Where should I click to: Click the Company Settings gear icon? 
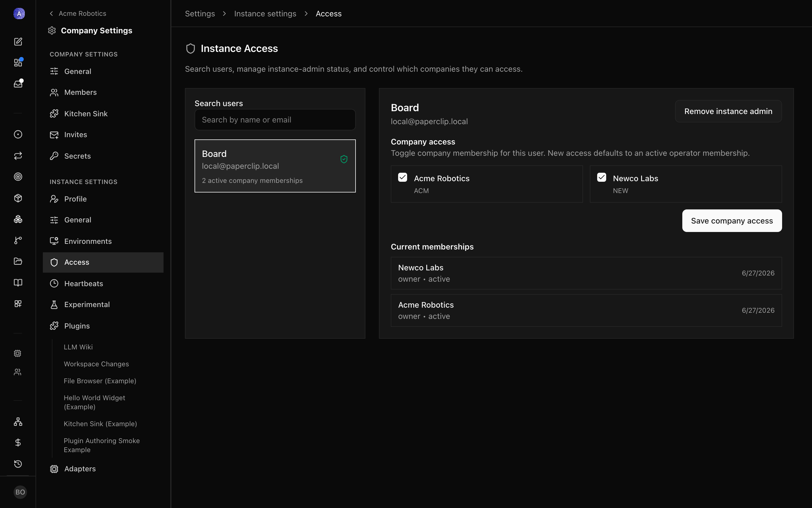click(52, 30)
